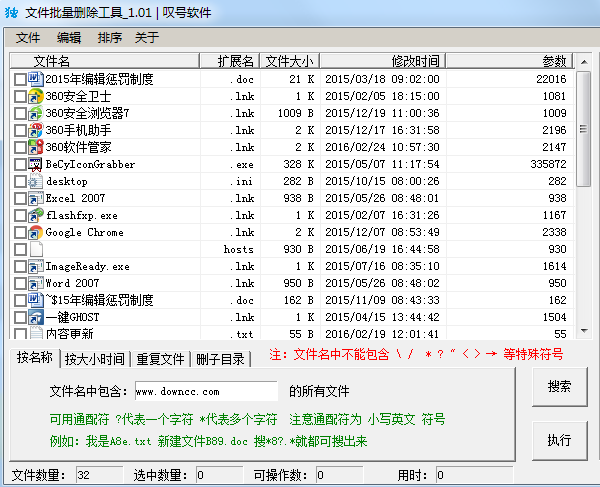Switch to the 重复文件 tab
The image size is (600, 487).
click(160, 359)
